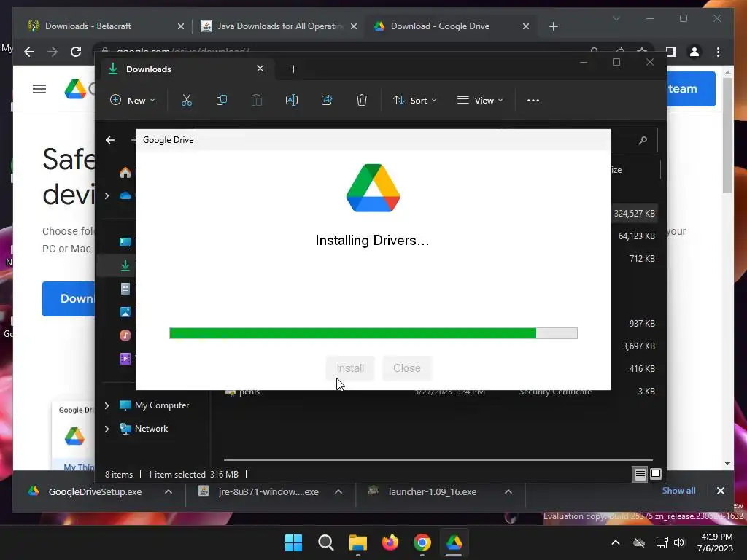
Task: Open GoogleDriveSetup.exe download options chevron
Action: pos(169,492)
